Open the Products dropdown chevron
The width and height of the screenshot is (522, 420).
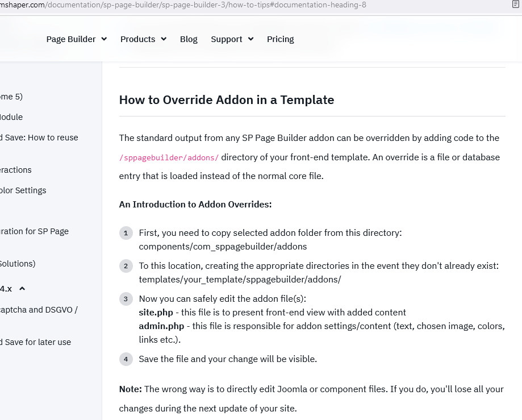coord(164,39)
